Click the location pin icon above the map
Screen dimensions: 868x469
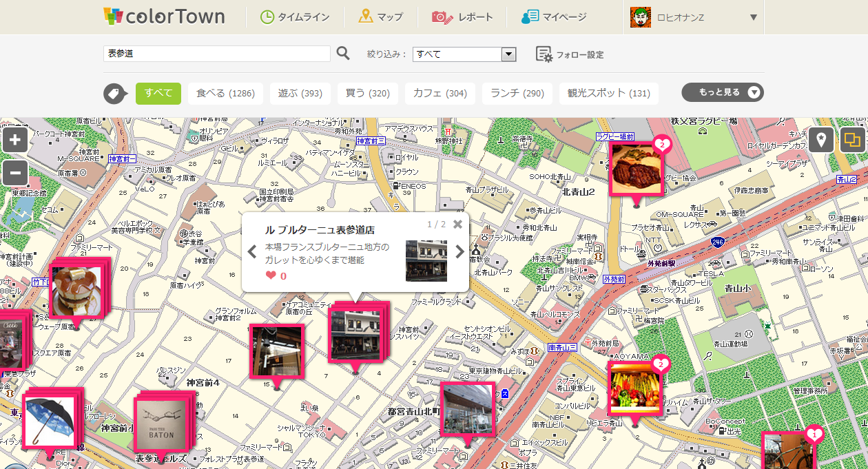[820, 139]
